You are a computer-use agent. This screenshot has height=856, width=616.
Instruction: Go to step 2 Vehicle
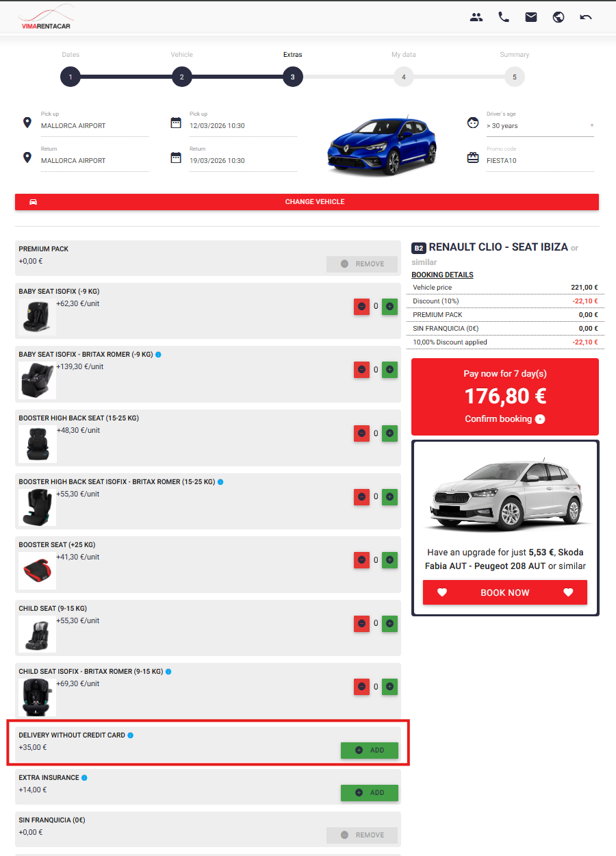pos(181,77)
